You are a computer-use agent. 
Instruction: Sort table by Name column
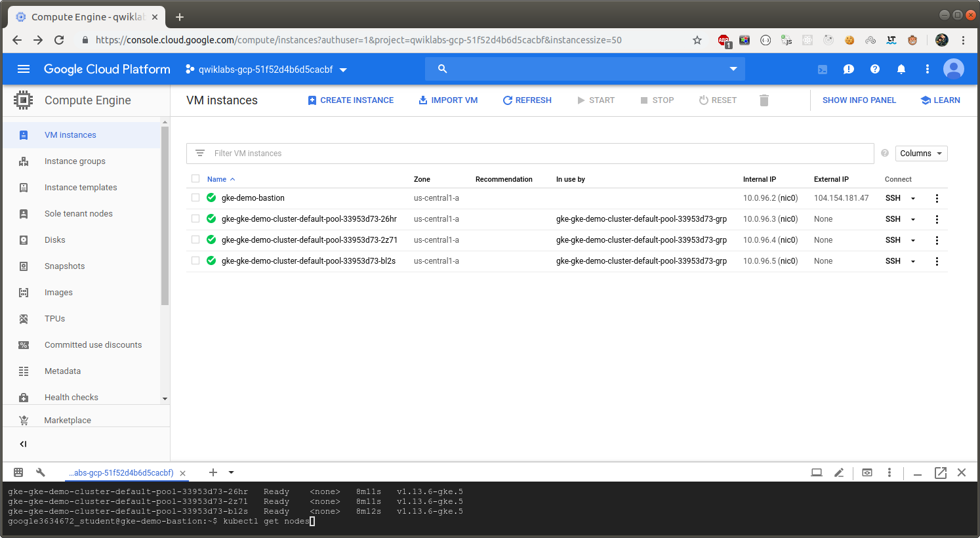pyautogui.click(x=221, y=179)
